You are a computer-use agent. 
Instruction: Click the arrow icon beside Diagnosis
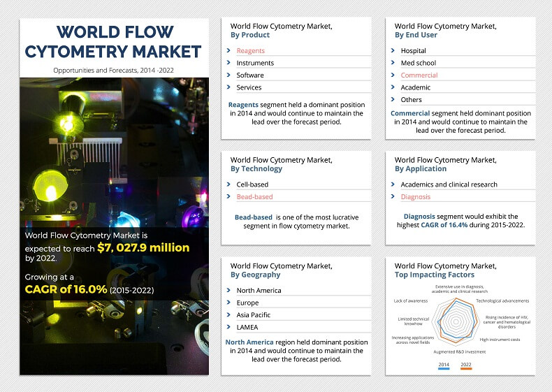(393, 197)
